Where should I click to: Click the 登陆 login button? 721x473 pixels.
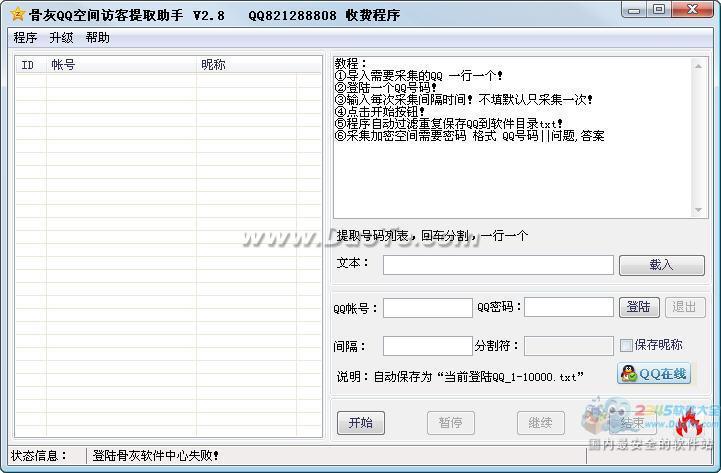tap(639, 307)
